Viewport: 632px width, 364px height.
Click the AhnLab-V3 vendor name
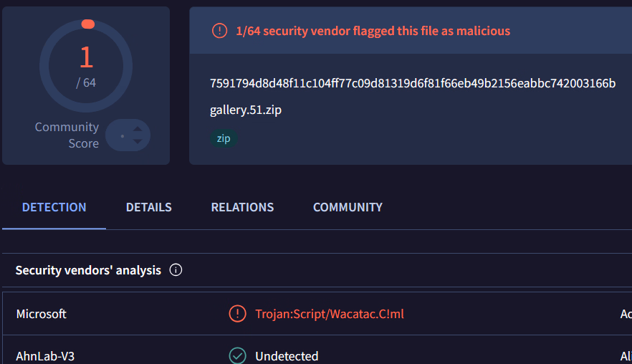(x=45, y=356)
